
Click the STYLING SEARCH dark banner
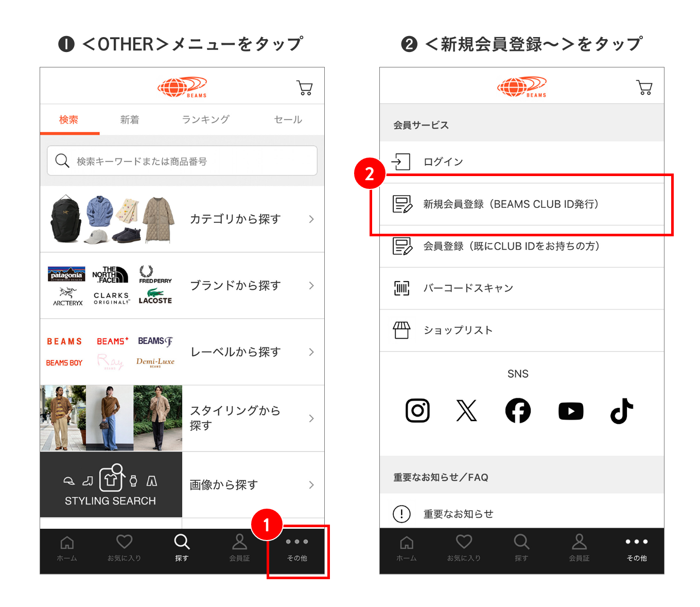tap(111, 484)
